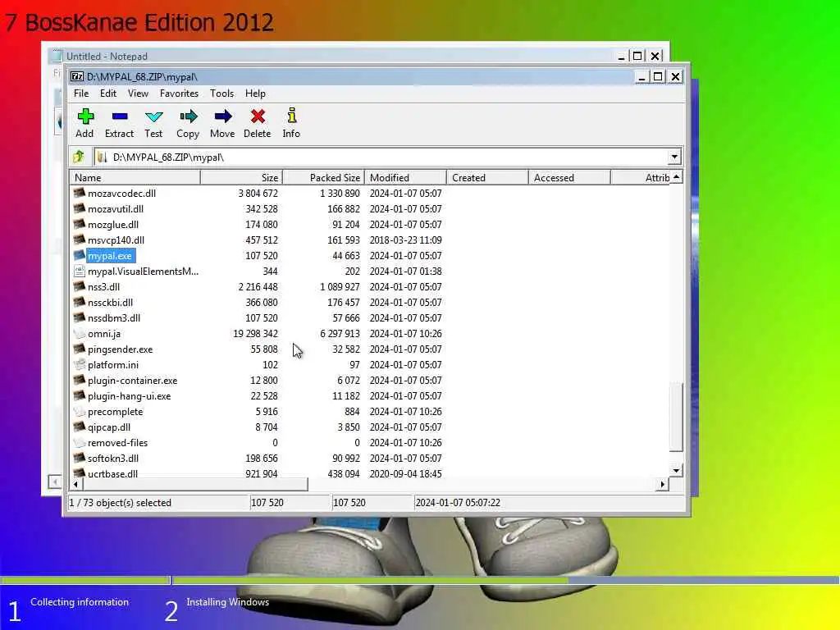Image resolution: width=840 pixels, height=630 pixels.
Task: Click the precomplete file icon
Action: tap(80, 412)
